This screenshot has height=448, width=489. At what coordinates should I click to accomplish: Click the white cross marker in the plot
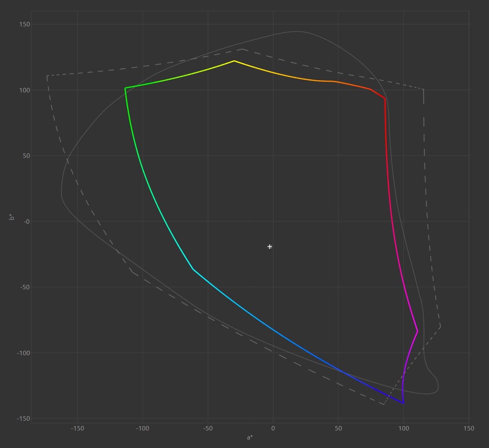(270, 247)
